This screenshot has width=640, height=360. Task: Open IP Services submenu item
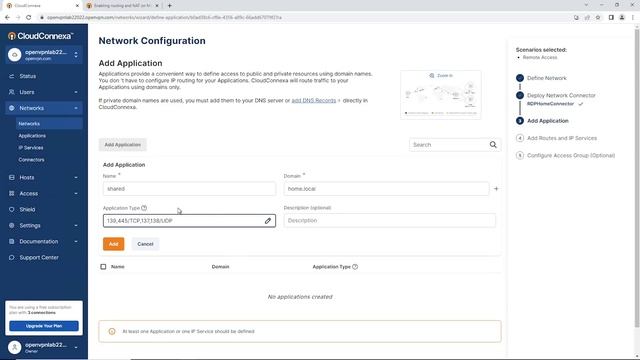[x=31, y=148]
